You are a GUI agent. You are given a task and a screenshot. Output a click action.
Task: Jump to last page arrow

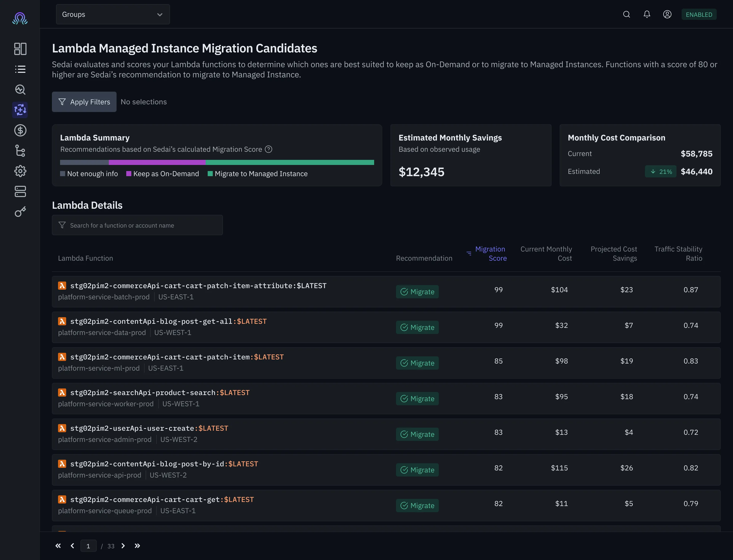click(x=137, y=546)
